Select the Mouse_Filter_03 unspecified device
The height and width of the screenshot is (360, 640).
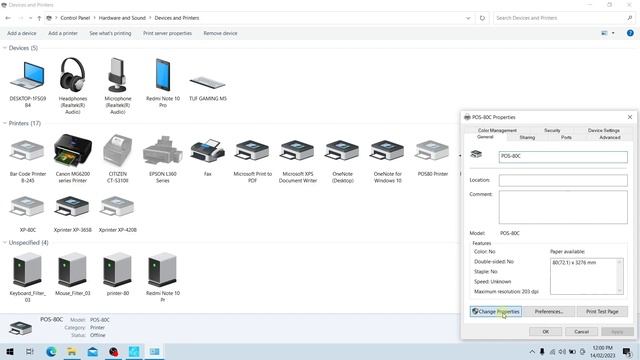(x=73, y=274)
